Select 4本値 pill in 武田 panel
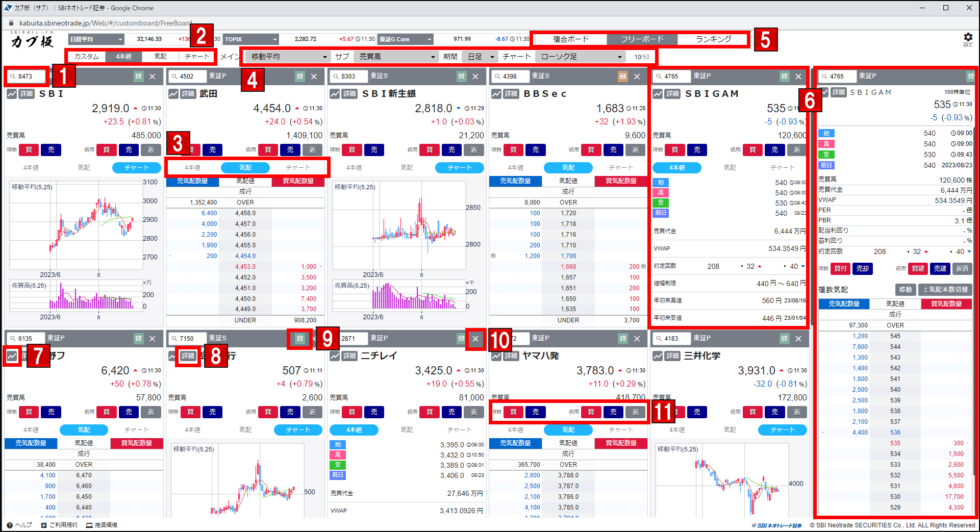This screenshot has width=980, height=532. [192, 168]
